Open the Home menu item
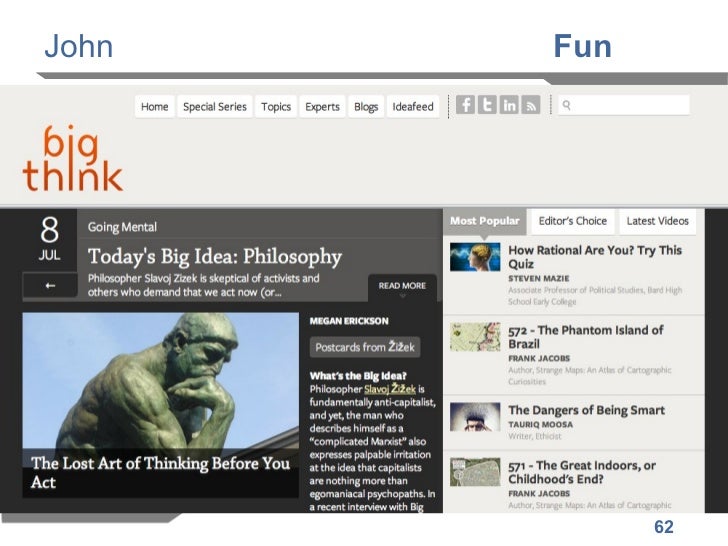Screen dimensions: 728x546 click(x=155, y=107)
